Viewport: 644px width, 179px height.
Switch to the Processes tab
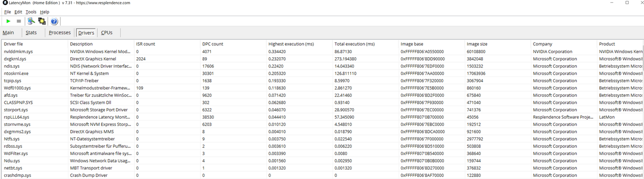point(60,33)
